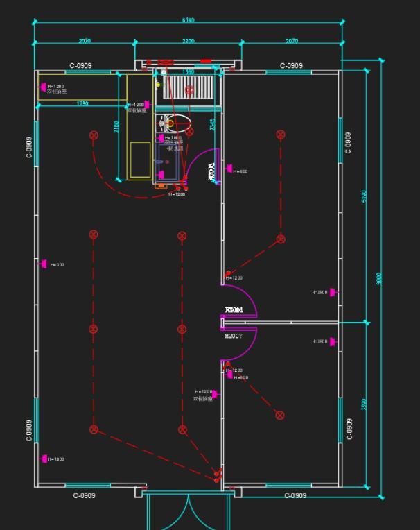Click the 3790 dimension text

click(x=364, y=404)
